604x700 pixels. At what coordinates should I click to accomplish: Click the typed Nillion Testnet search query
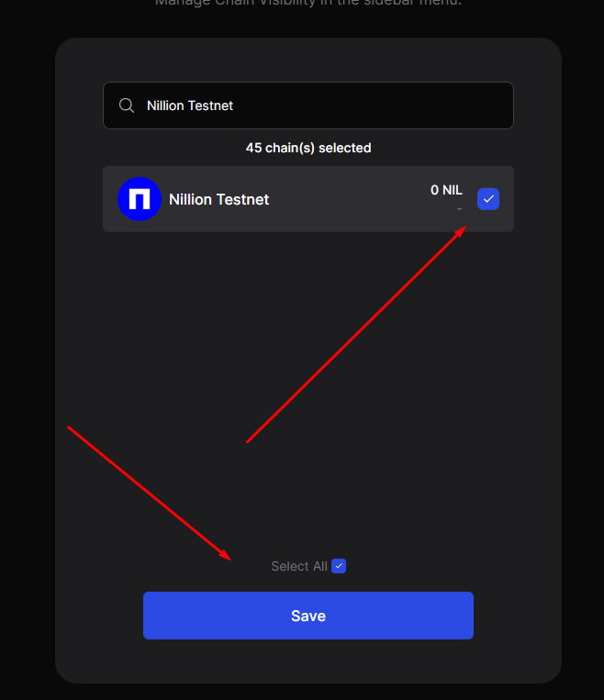[190, 106]
